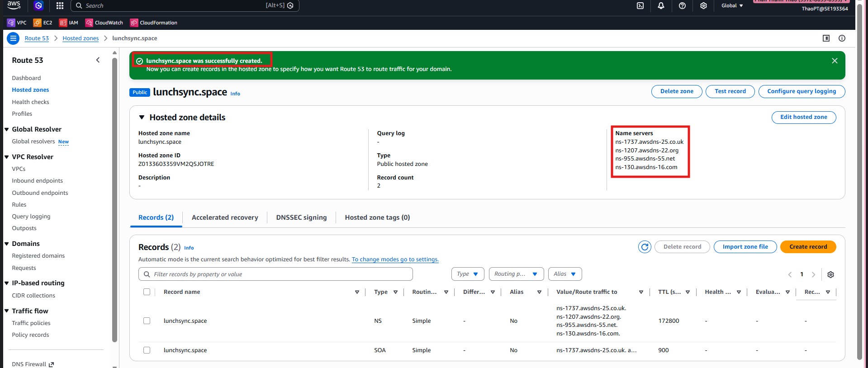Open the services grid menu icon
The width and height of the screenshot is (868, 368).
coord(60,6)
